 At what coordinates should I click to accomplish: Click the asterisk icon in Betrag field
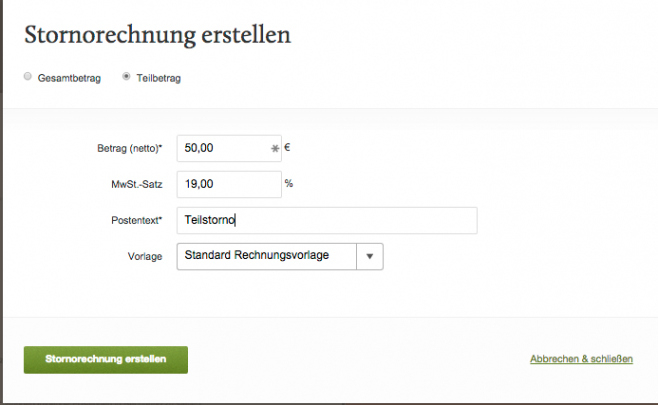coord(275,149)
